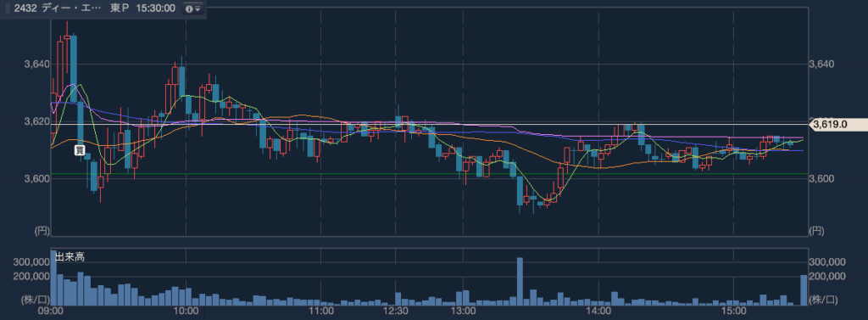Open the info dropdown next to 15:30:00
Viewport: 868px width, 320px height.
[193, 8]
